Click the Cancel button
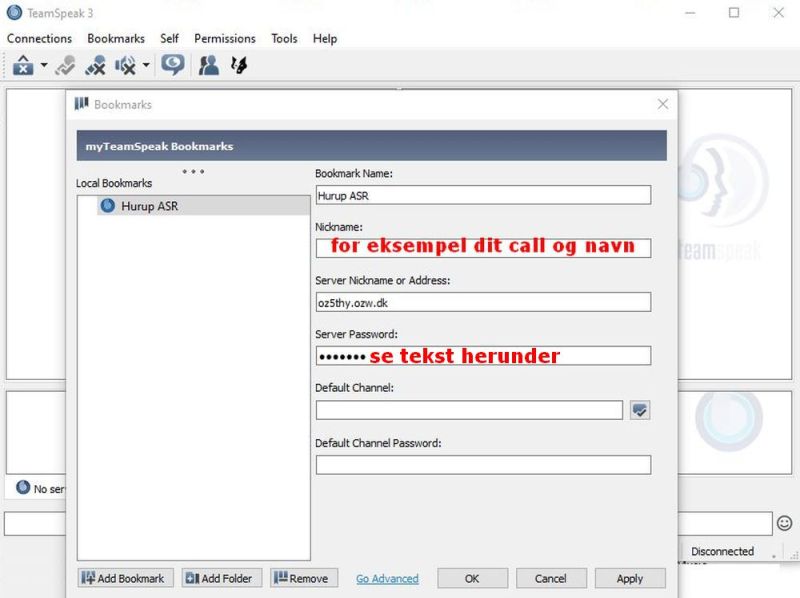Image resolution: width=800 pixels, height=598 pixels. pos(551,578)
